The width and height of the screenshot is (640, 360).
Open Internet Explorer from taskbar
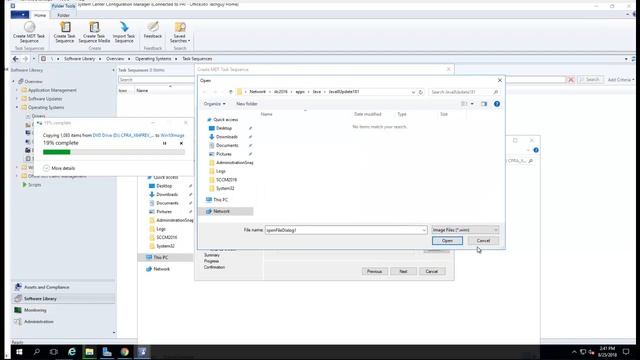72,352
